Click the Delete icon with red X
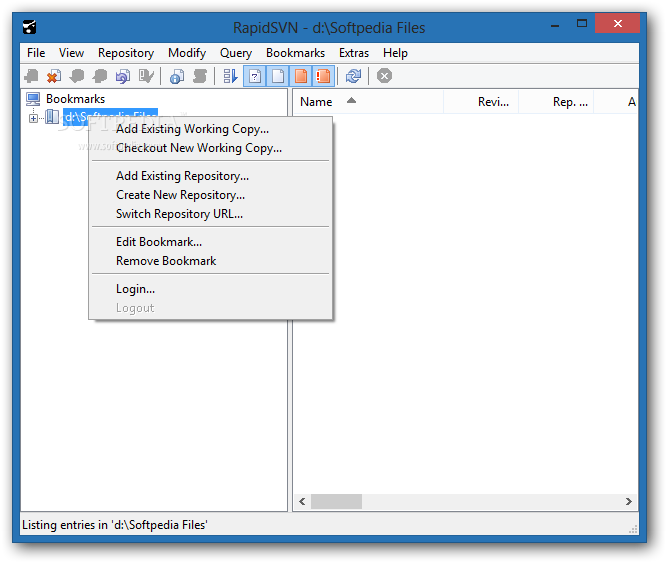Image resolution: width=667 pixels, height=563 pixels. 54,76
